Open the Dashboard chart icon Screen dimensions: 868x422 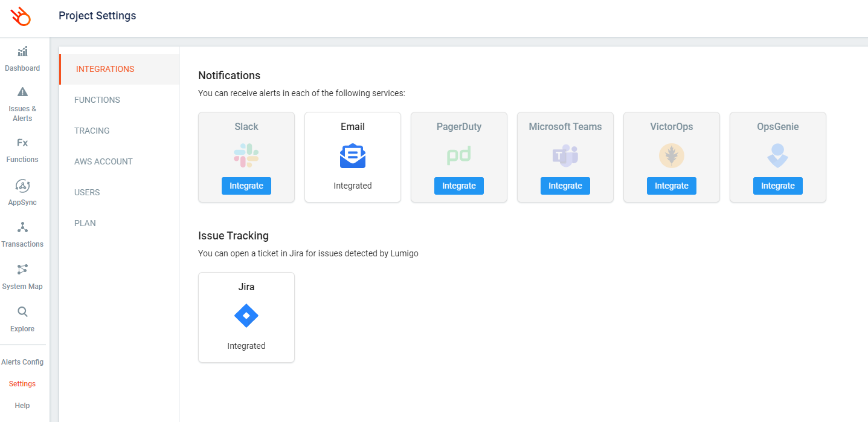pyautogui.click(x=22, y=51)
